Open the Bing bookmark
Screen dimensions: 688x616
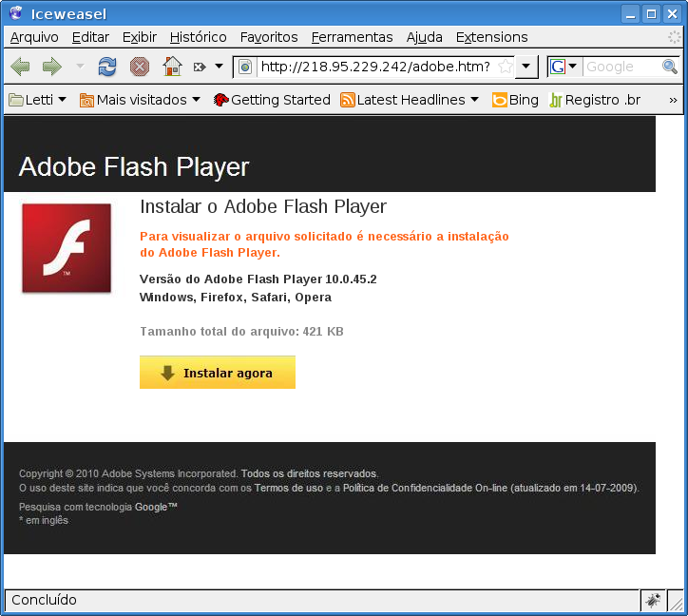pyautogui.click(x=515, y=100)
